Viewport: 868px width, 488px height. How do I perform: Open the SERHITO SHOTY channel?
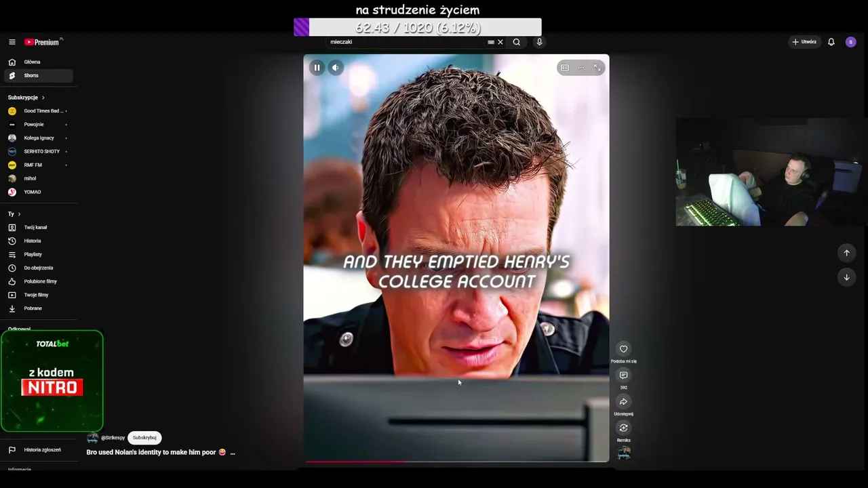pos(38,151)
